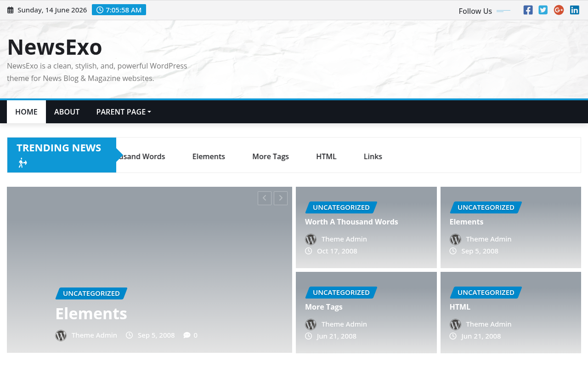Image resolution: width=588 pixels, height=368 pixels.
Task: Click the clock icon on the small Elements card
Action: [x=453, y=251]
